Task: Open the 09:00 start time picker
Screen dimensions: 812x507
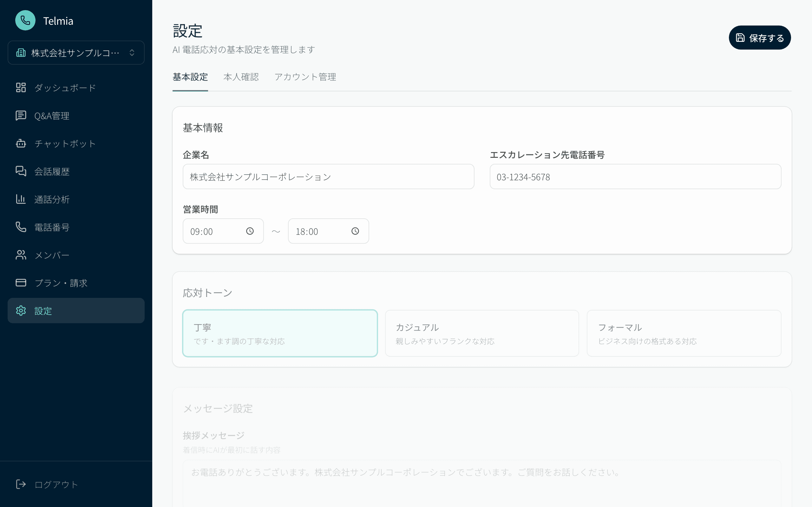Action: pos(250,231)
